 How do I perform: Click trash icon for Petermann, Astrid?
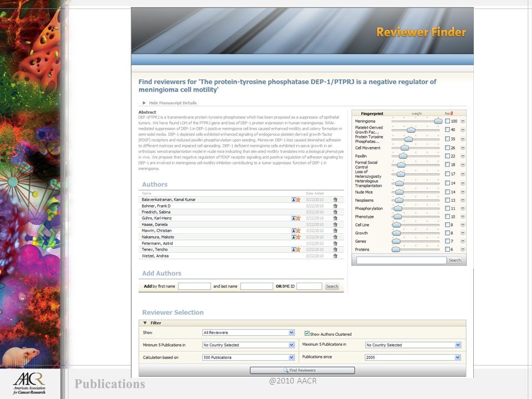tap(335, 243)
